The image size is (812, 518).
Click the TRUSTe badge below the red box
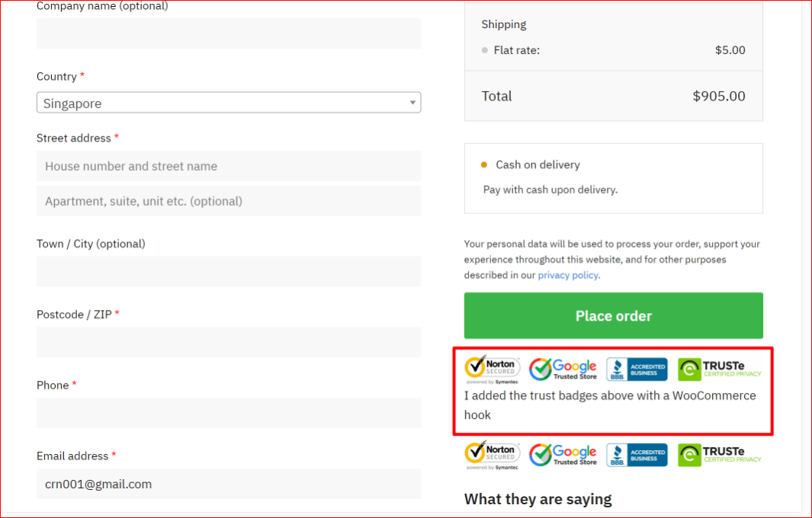(720, 456)
